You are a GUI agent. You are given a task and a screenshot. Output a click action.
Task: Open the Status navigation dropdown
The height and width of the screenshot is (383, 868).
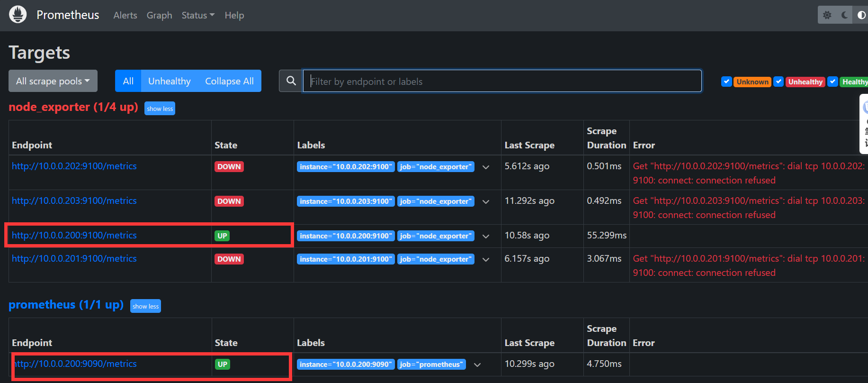(198, 15)
